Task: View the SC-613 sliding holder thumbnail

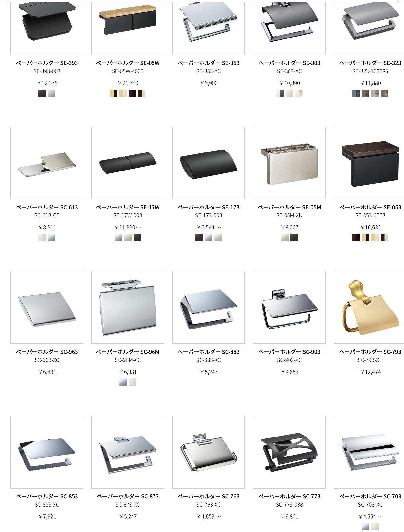Action: tap(47, 163)
